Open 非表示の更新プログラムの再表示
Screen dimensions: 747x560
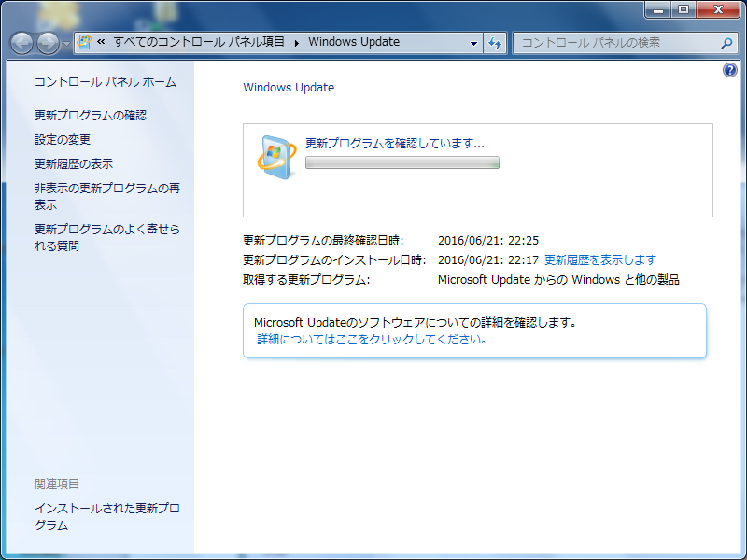pos(107,196)
